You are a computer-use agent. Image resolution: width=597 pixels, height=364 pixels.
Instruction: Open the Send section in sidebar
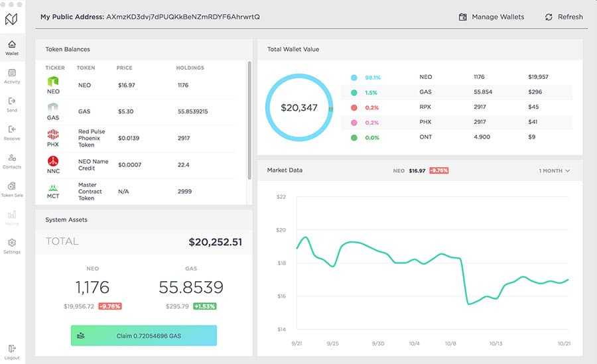(12, 104)
